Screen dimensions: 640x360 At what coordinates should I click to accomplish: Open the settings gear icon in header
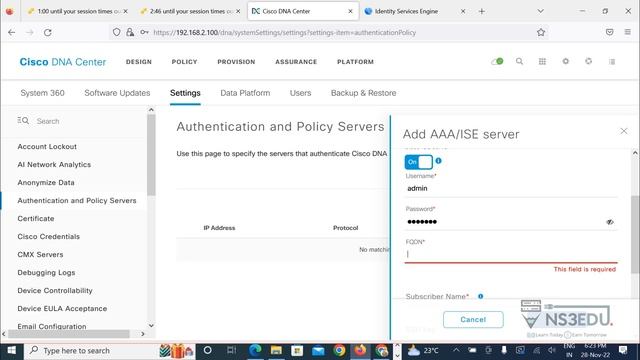click(565, 61)
